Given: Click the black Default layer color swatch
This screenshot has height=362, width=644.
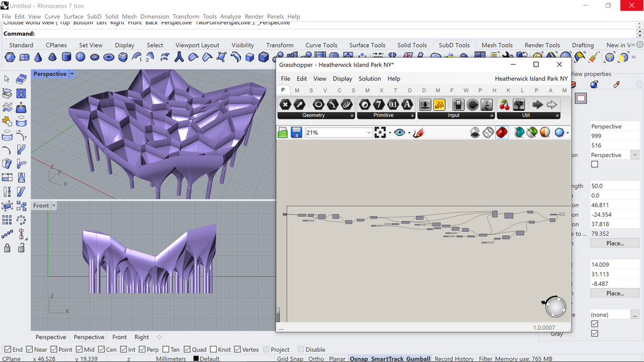Looking at the screenshot, I should (196, 359).
